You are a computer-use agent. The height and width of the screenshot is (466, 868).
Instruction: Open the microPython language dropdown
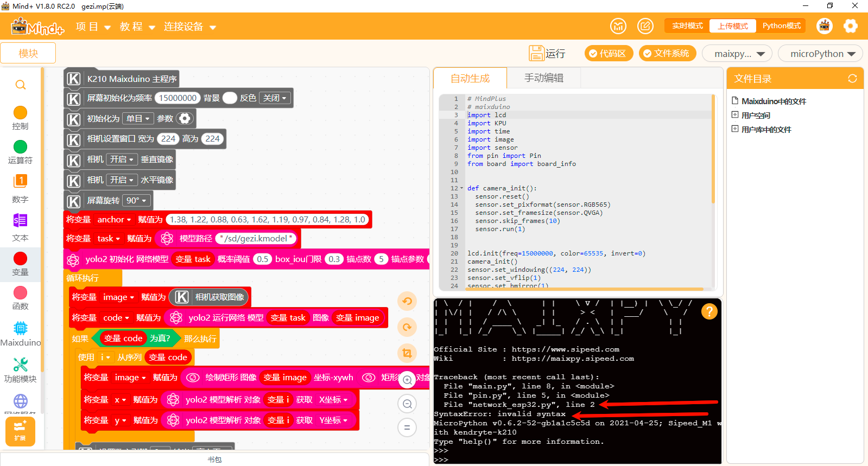[820, 54]
